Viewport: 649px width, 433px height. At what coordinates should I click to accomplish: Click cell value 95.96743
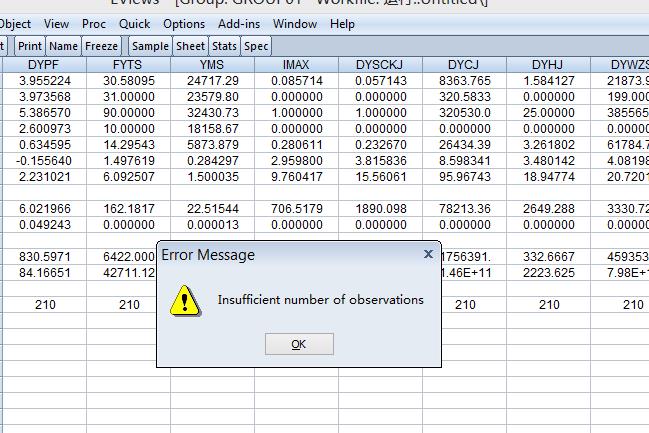(x=465, y=177)
